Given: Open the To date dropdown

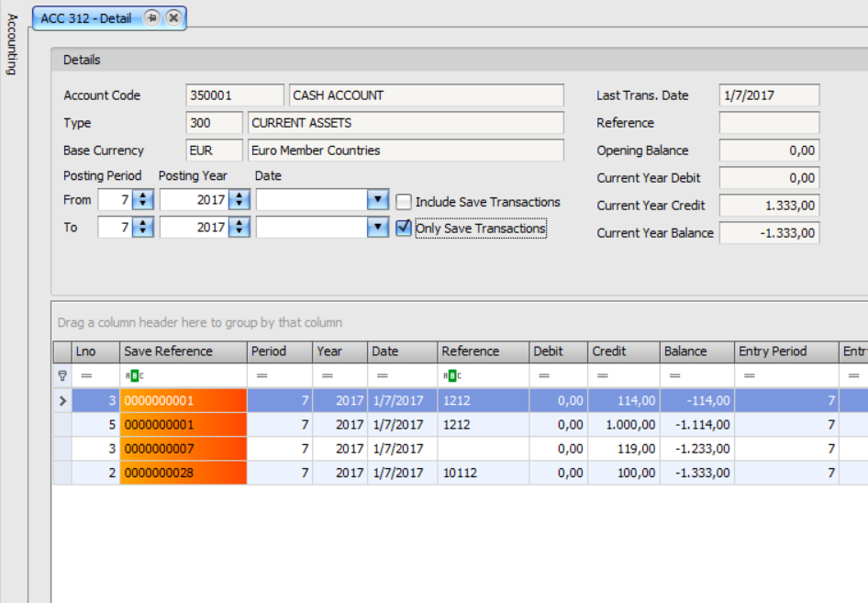Looking at the screenshot, I should 378,228.
